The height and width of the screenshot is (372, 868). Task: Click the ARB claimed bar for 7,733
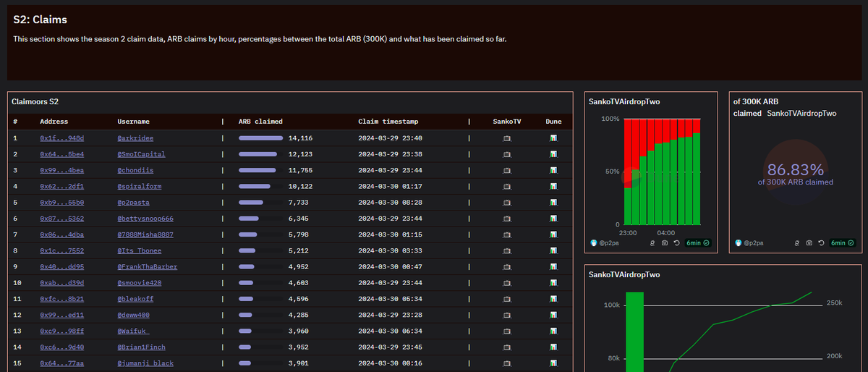pos(251,202)
